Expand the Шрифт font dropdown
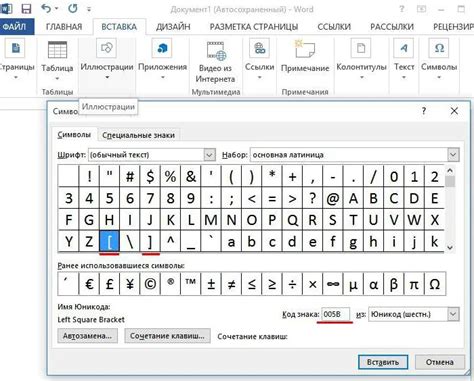Screen dimensions: 474x381 (209, 155)
